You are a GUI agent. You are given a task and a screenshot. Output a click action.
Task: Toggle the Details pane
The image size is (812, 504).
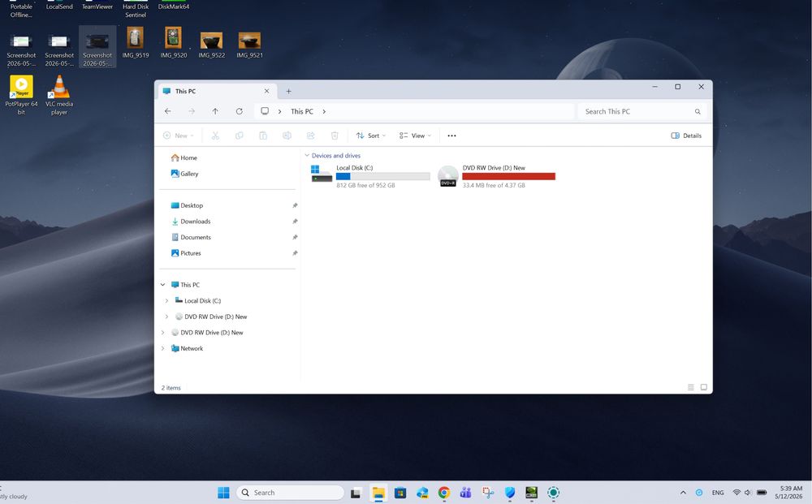pyautogui.click(x=686, y=136)
